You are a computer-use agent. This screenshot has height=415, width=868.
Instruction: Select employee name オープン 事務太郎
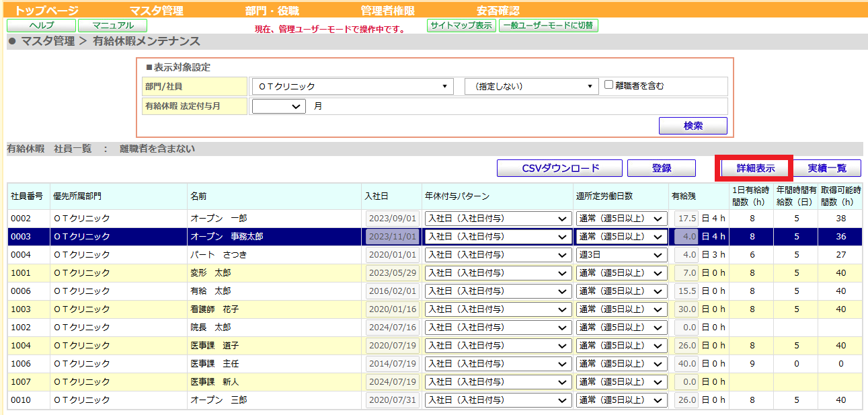(227, 237)
